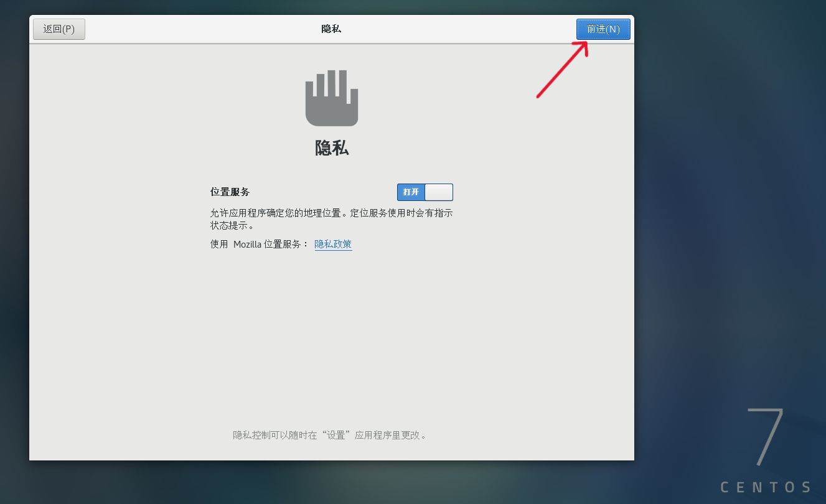Select the large 隐私 heading below the hand
This screenshot has height=504, width=826.
[332, 148]
